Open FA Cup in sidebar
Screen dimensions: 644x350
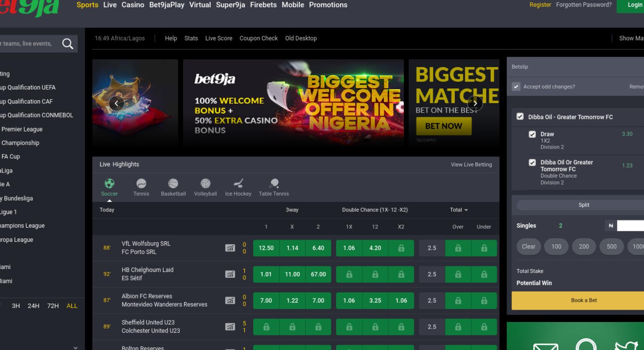10,157
